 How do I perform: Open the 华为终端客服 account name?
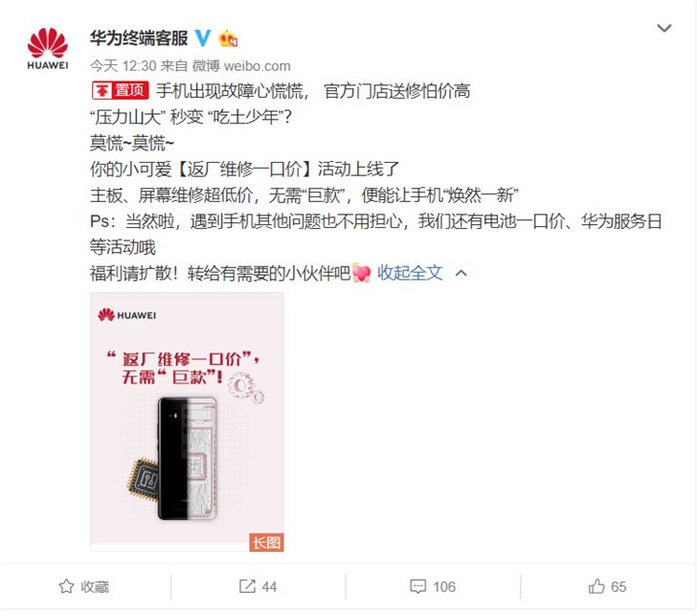tap(139, 38)
